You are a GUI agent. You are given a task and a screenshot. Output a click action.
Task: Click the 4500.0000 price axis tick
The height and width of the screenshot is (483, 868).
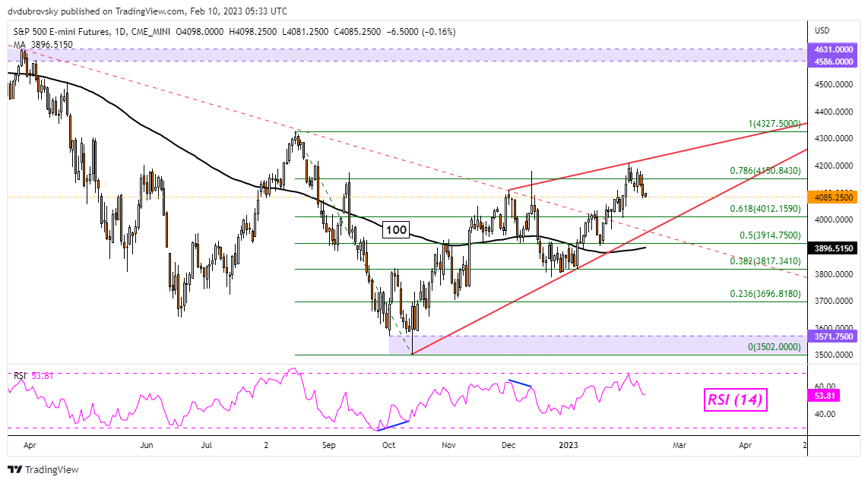click(x=833, y=84)
